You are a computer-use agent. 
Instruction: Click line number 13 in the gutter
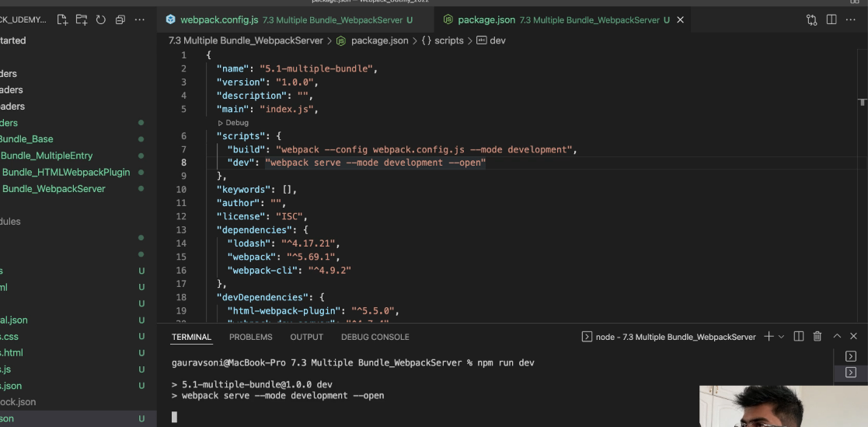(181, 230)
